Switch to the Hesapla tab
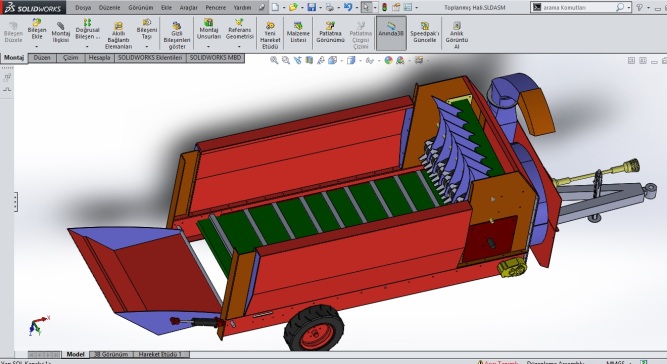Image resolution: width=667 pixels, height=364 pixels. point(99,58)
